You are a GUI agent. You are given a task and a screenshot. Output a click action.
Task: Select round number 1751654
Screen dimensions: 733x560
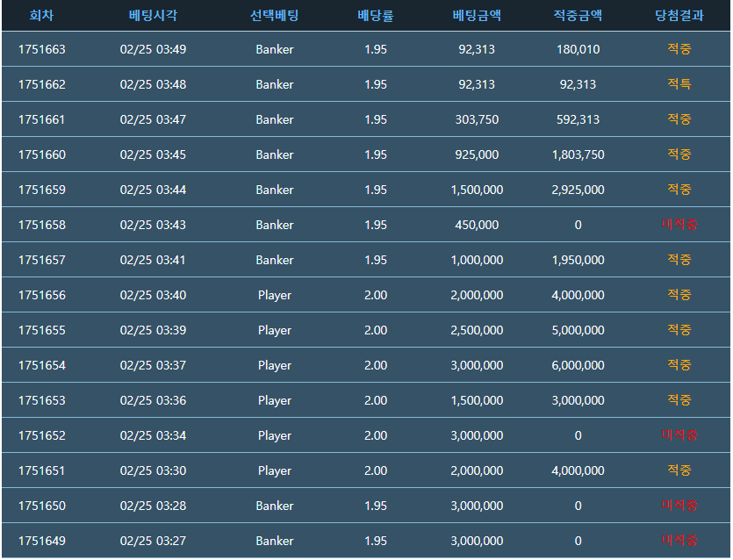coord(42,365)
